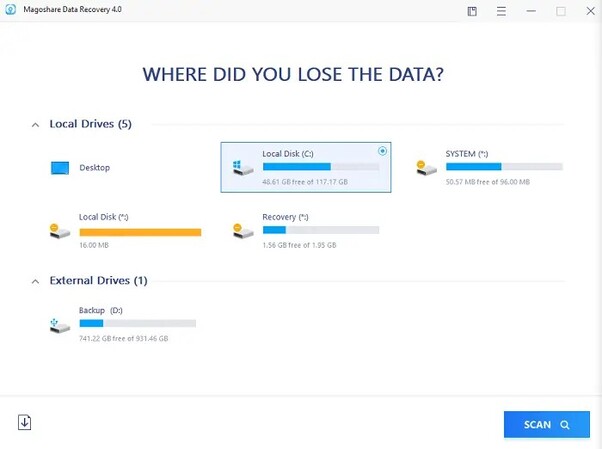
Task: Select the Recovery (*:) partition label
Action: coord(285,217)
